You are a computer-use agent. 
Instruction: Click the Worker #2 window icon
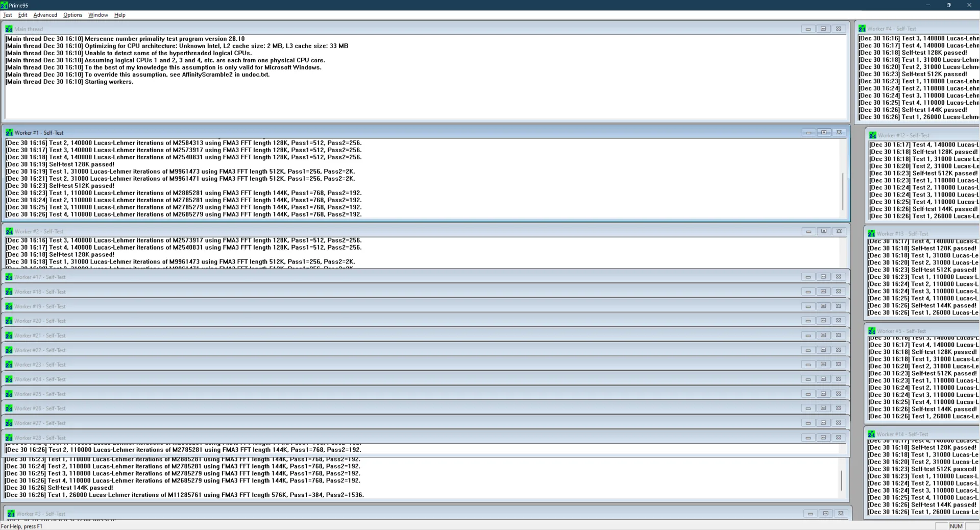click(9, 231)
